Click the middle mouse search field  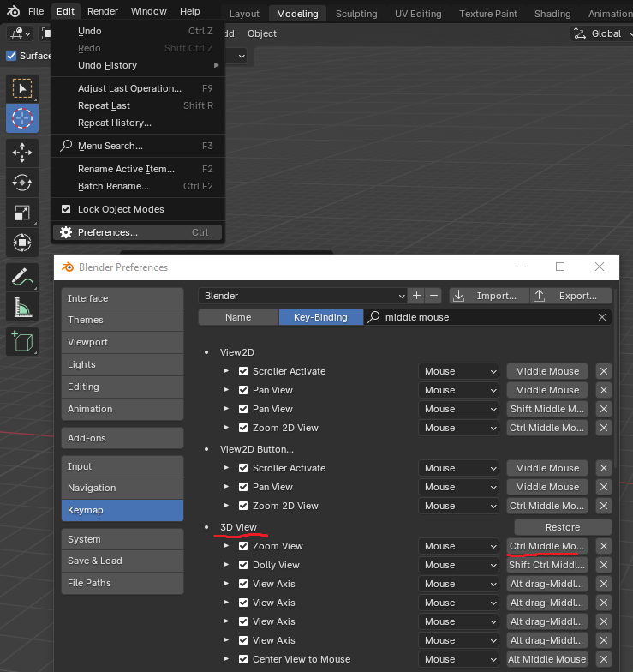click(x=488, y=317)
